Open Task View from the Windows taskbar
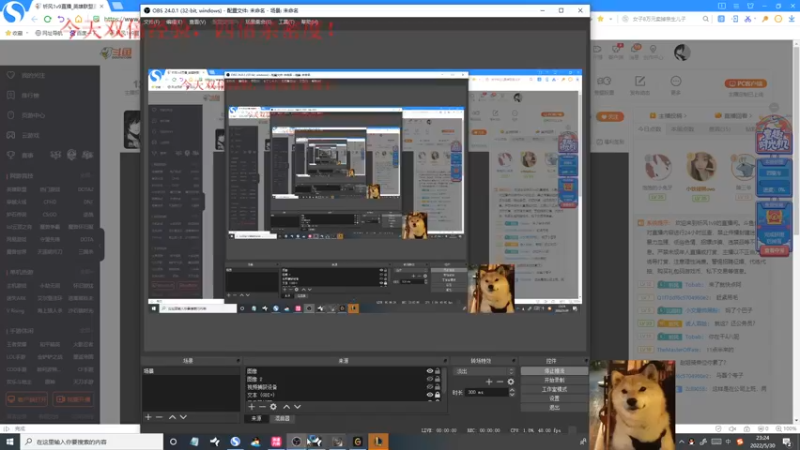The height and width of the screenshot is (450, 800). (x=173, y=442)
